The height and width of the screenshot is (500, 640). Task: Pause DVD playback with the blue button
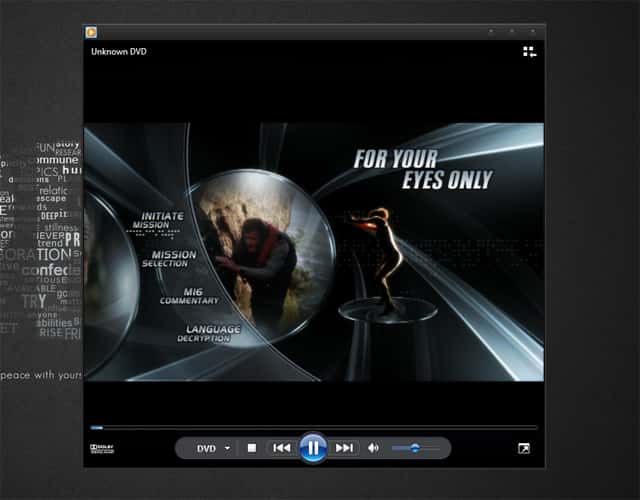click(313, 448)
